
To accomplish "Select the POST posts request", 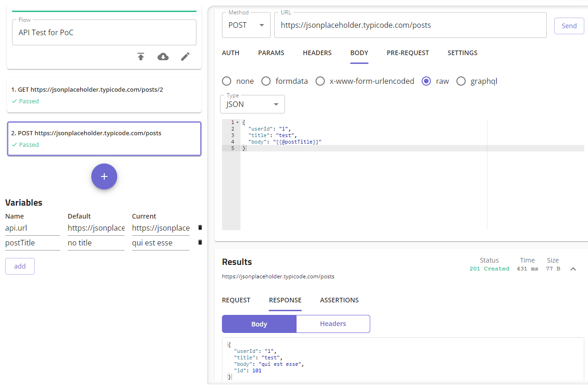I will 104,139.
